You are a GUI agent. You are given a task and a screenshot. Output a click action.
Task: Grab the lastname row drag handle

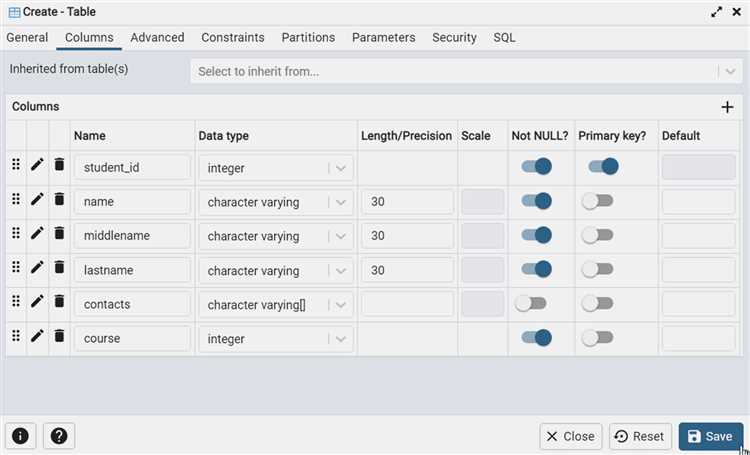click(16, 267)
